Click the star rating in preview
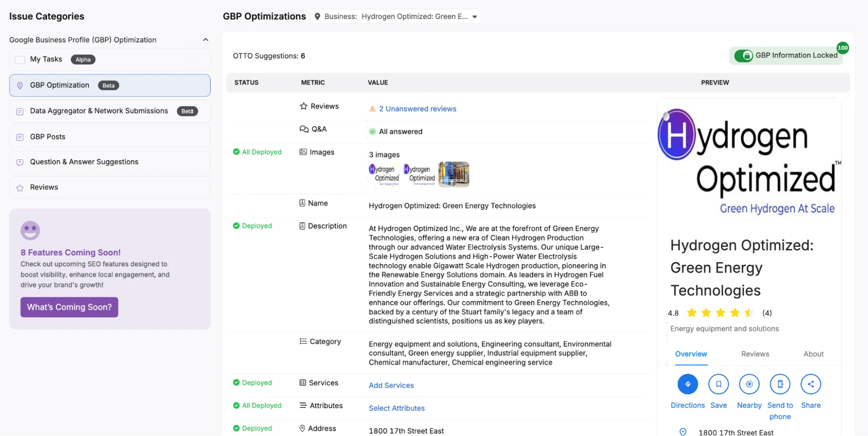Viewport: 868px width, 436px height. coord(720,313)
